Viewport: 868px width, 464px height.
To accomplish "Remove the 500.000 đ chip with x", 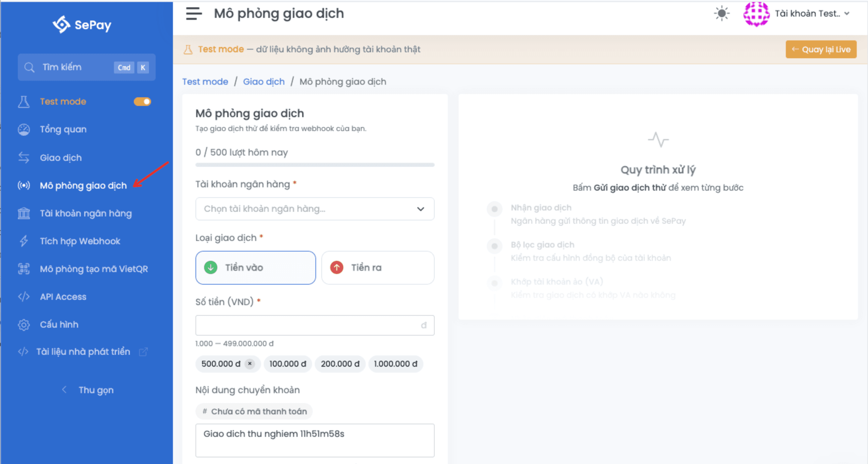I will pyautogui.click(x=250, y=364).
